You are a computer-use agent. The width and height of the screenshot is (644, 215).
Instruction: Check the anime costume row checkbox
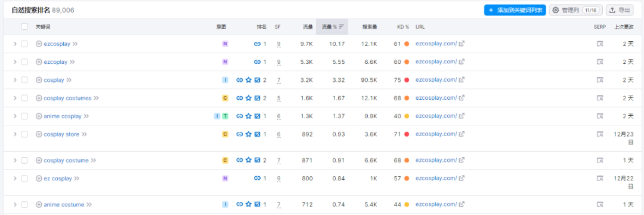pyautogui.click(x=24, y=204)
